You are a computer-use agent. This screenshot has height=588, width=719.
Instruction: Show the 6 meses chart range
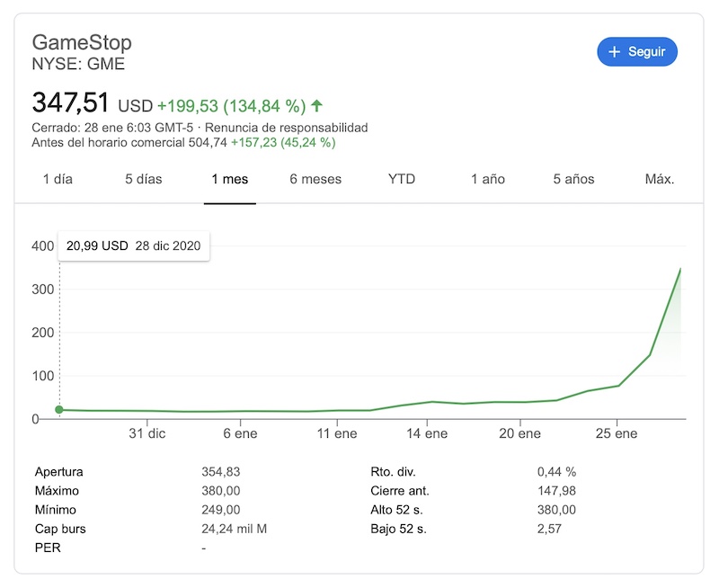tap(315, 179)
